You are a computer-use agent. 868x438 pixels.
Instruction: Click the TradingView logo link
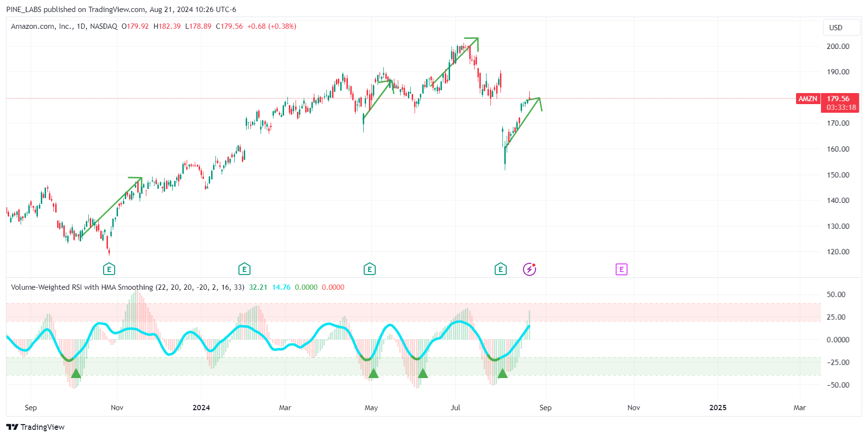[36, 427]
